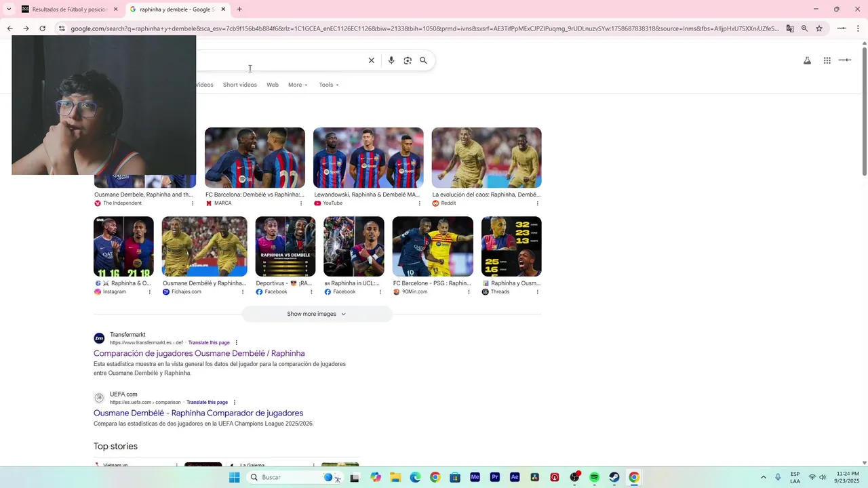Open more options for Reddit image result
This screenshot has width=868, height=488.
click(538, 203)
